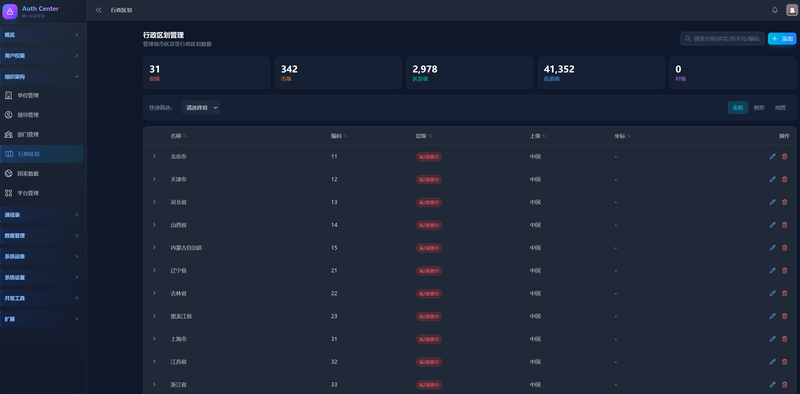Edit the 上海市 row
Image resolution: width=800 pixels, height=394 pixels.
coord(772,339)
